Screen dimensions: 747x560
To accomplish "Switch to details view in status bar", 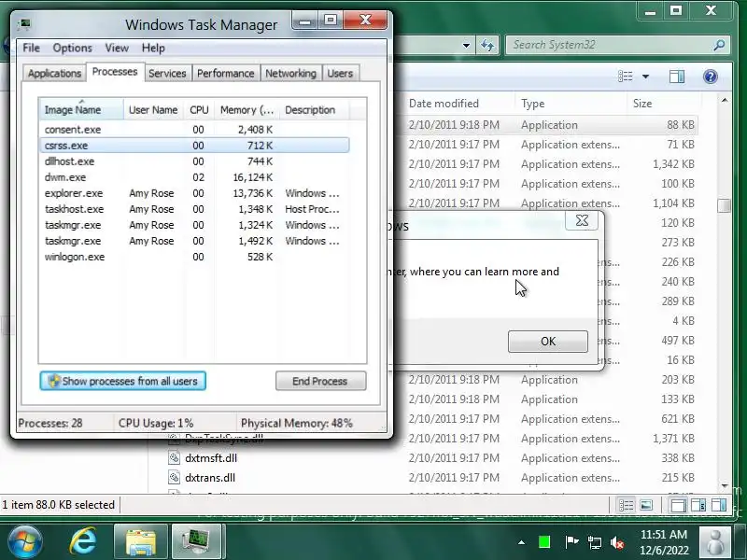I will click(x=626, y=505).
